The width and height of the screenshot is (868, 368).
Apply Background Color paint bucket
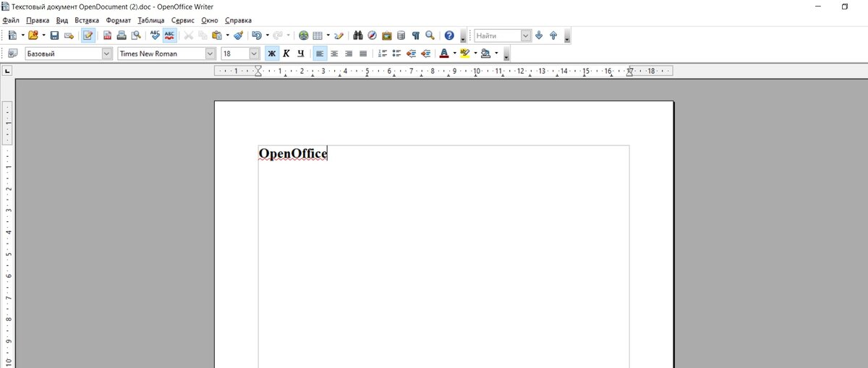click(486, 53)
